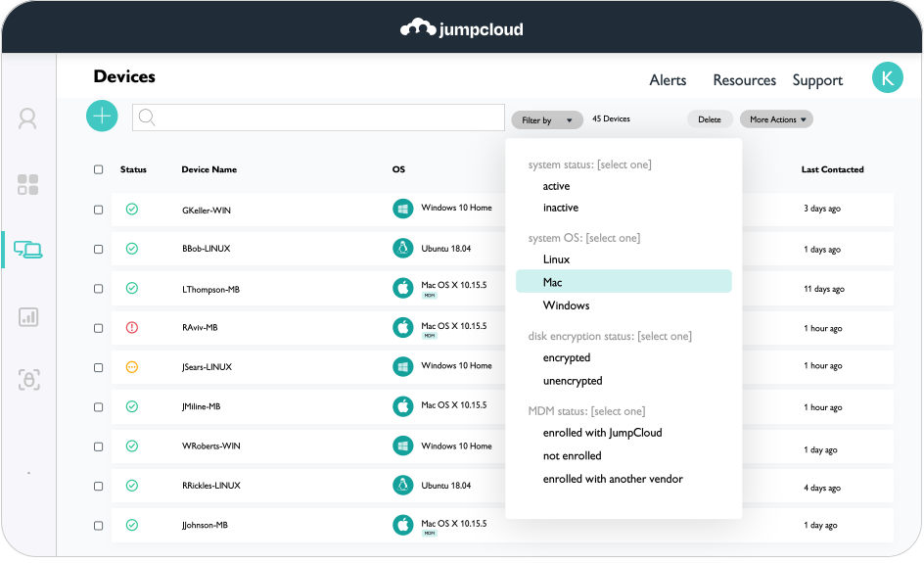The image size is (924, 563).
Task: Filter by enrolled with another vendor
Action: (x=613, y=479)
